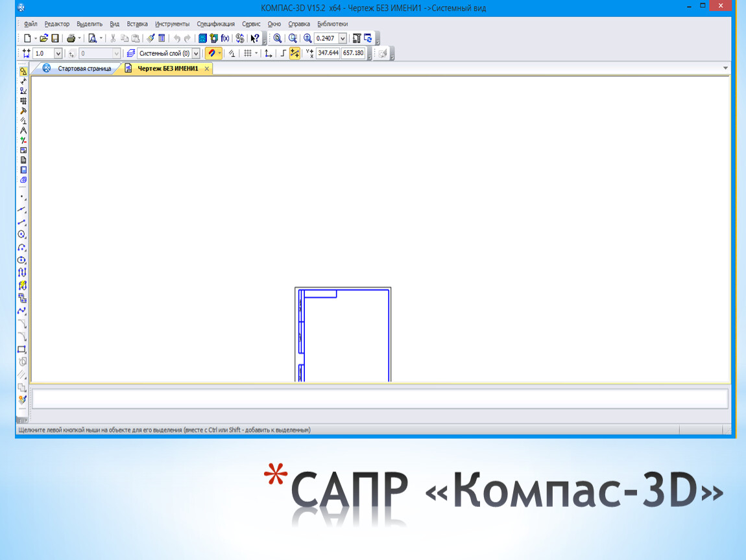Select the Ellipse drawing tool
Image resolution: width=746 pixels, height=560 pixels.
(x=22, y=260)
